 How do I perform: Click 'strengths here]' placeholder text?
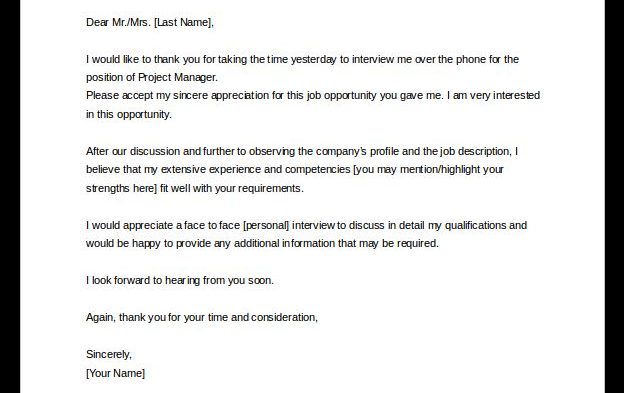coord(121,188)
